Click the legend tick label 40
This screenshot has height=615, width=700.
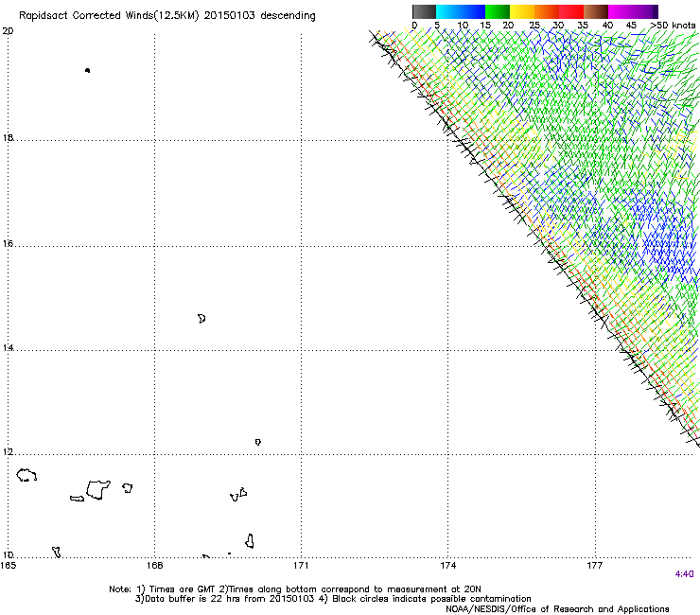point(607,26)
